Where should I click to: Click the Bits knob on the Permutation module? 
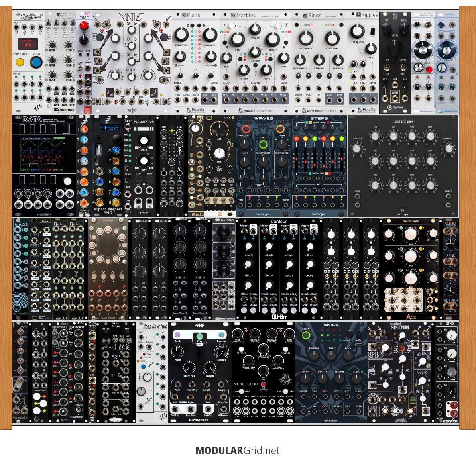[x=144, y=161]
